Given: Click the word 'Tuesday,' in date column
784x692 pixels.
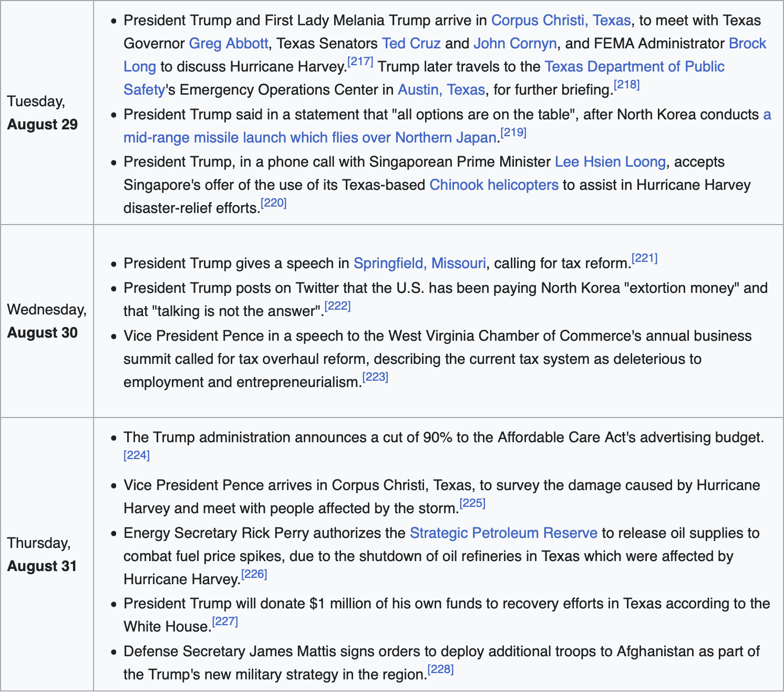Looking at the screenshot, I should point(36,101).
